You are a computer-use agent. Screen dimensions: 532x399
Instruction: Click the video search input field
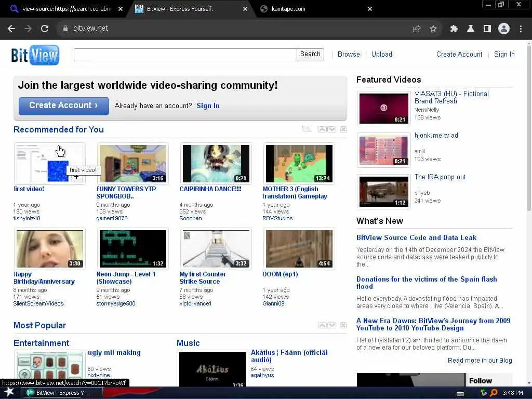[x=185, y=55]
